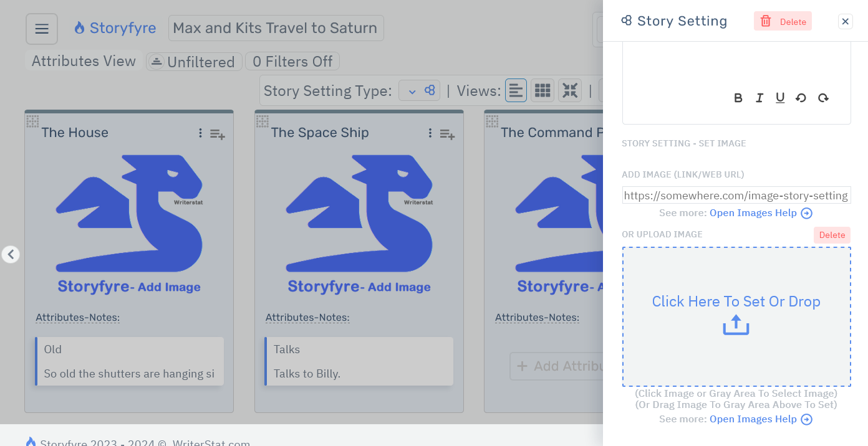The height and width of the screenshot is (446, 868).
Task: Select the list view layout
Action: click(x=516, y=90)
